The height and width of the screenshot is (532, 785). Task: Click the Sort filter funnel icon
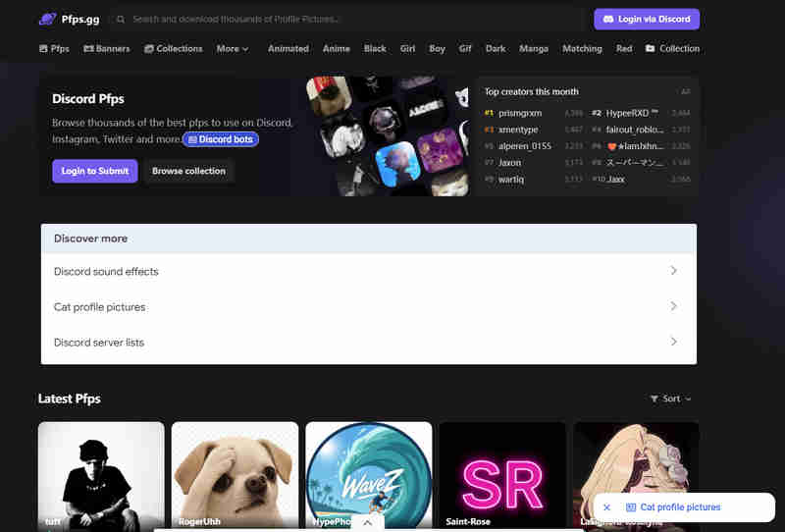(654, 399)
